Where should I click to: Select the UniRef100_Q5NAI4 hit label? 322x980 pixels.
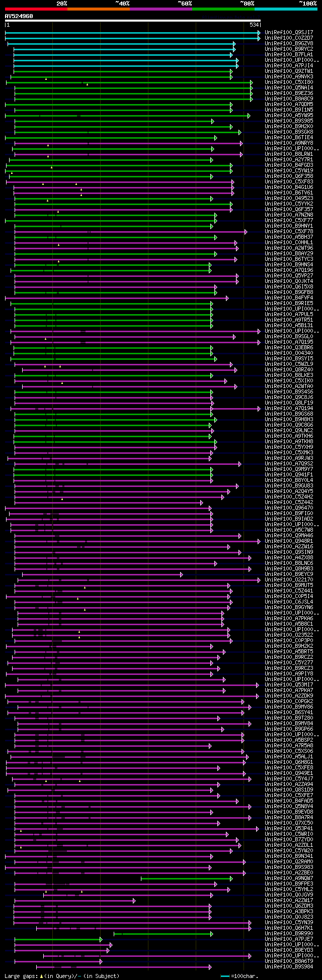(x=289, y=88)
